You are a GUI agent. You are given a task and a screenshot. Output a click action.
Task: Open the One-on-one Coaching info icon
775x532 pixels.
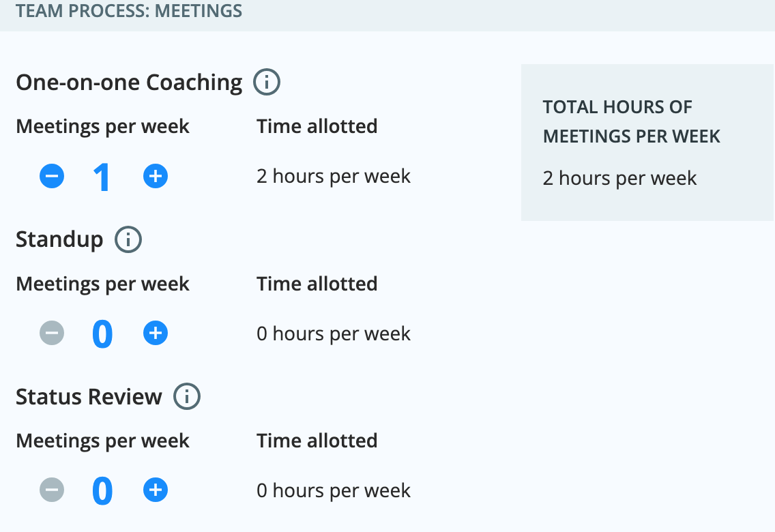[267, 83]
